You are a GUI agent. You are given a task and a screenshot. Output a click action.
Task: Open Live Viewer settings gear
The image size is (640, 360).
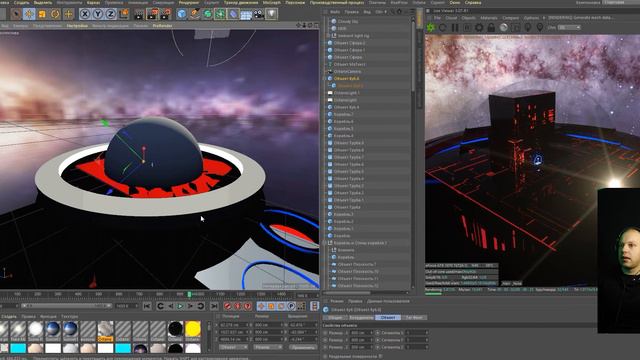point(479,27)
